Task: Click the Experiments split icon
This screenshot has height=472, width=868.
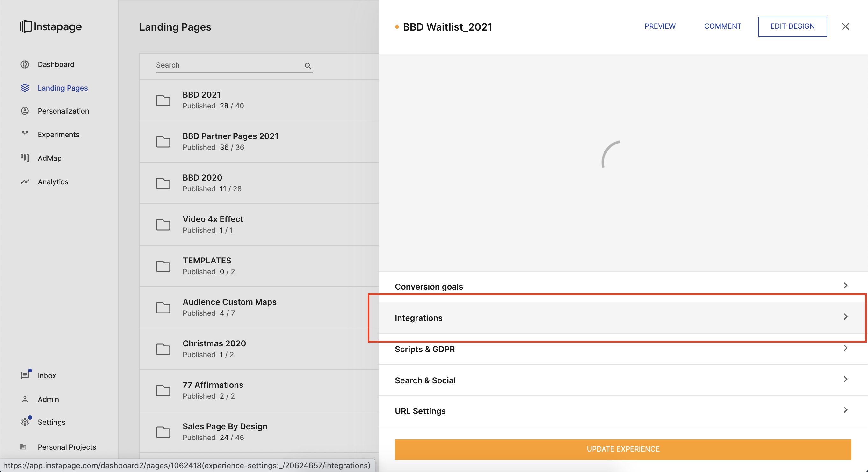Action: click(25, 134)
